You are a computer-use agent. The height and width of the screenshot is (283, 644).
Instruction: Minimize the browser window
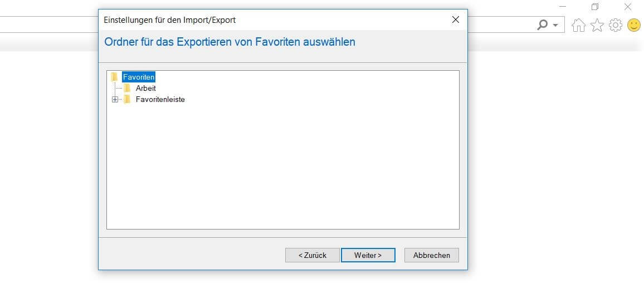(563, 7)
